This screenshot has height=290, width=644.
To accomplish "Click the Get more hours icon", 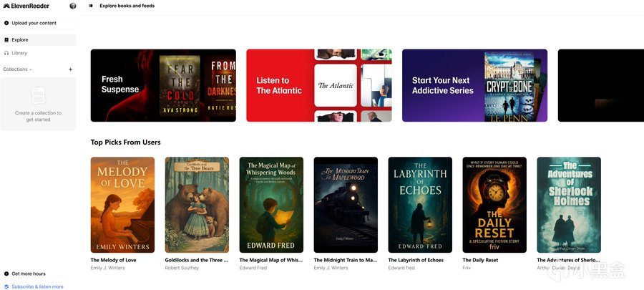I will tap(6, 274).
